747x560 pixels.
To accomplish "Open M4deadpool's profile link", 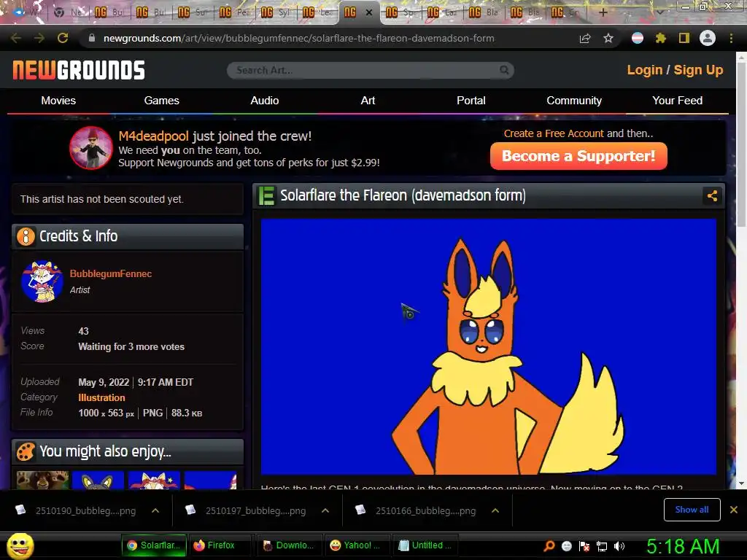I will click(x=153, y=136).
